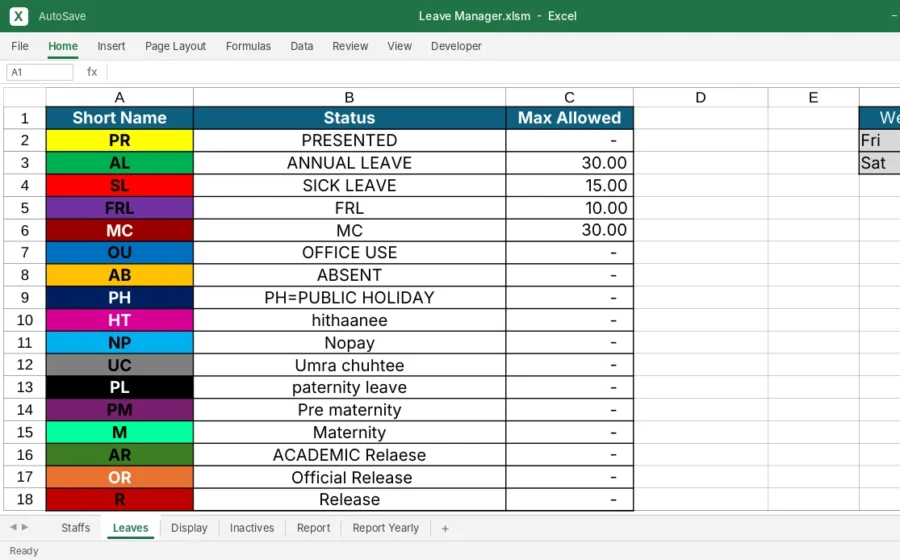Open the Developer ribbon tab
This screenshot has height=560, width=900.
(456, 46)
